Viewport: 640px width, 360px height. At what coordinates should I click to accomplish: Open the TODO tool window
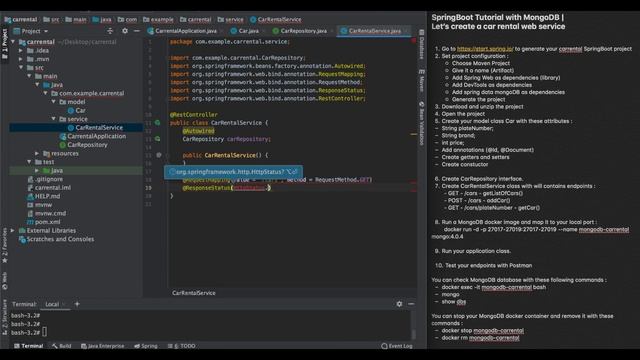click(182, 346)
